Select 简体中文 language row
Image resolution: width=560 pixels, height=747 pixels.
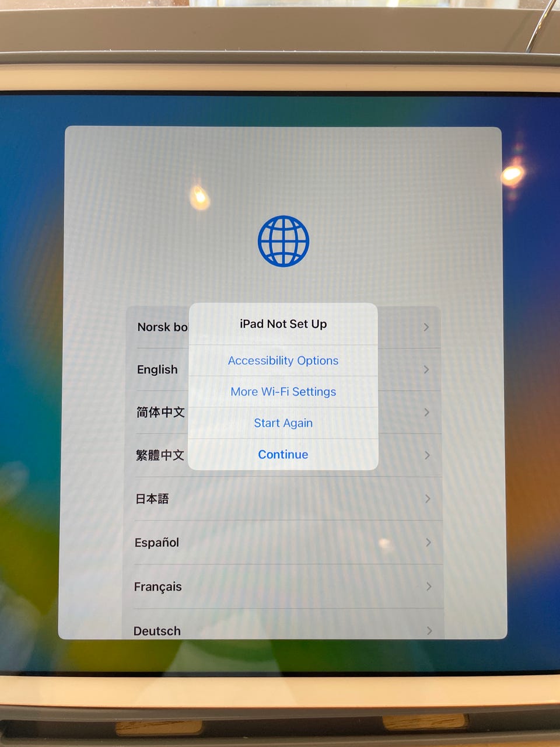pos(283,412)
